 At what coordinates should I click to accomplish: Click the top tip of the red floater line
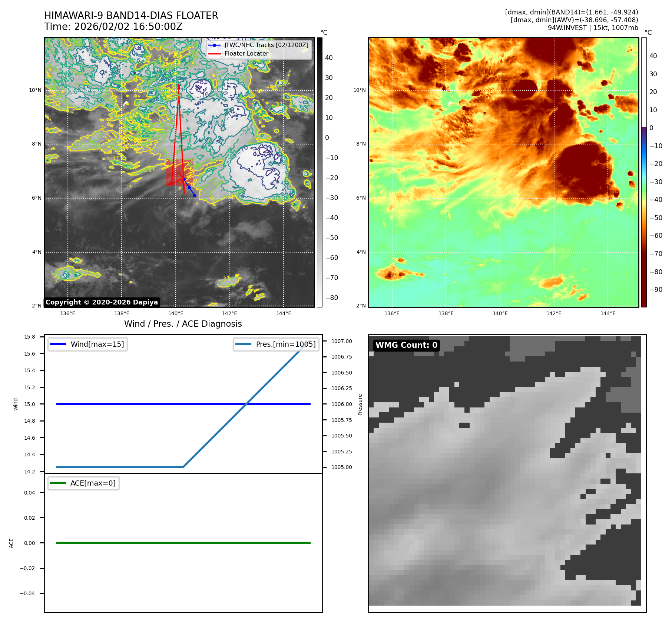(178, 85)
